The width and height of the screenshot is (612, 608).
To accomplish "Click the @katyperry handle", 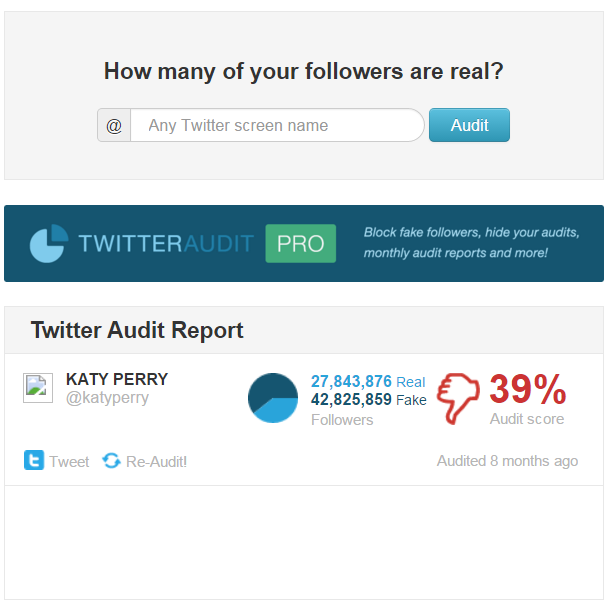I will point(107,398).
